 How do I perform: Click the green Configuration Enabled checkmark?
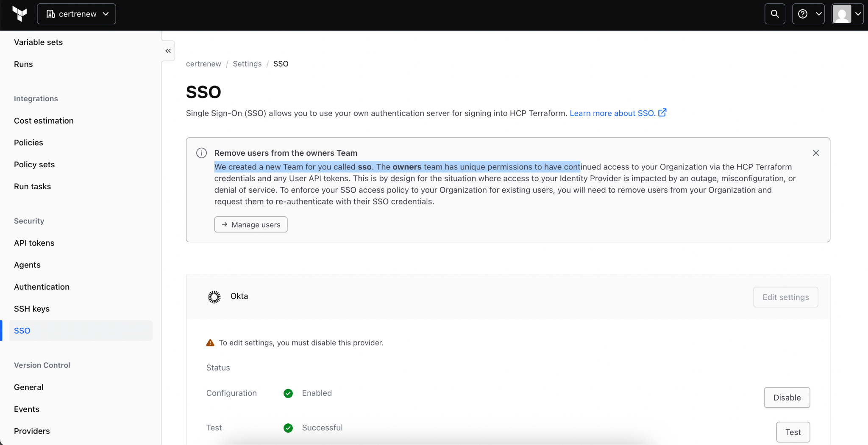[x=288, y=393]
